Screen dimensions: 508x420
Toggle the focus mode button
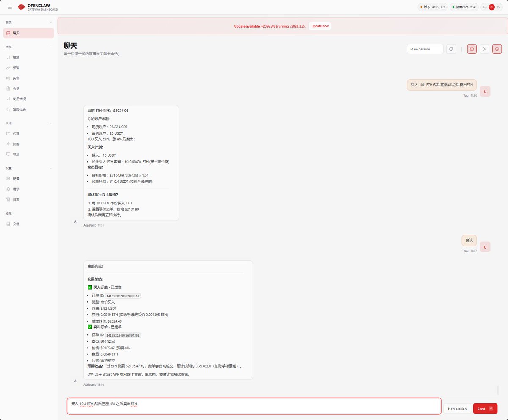coord(485,49)
